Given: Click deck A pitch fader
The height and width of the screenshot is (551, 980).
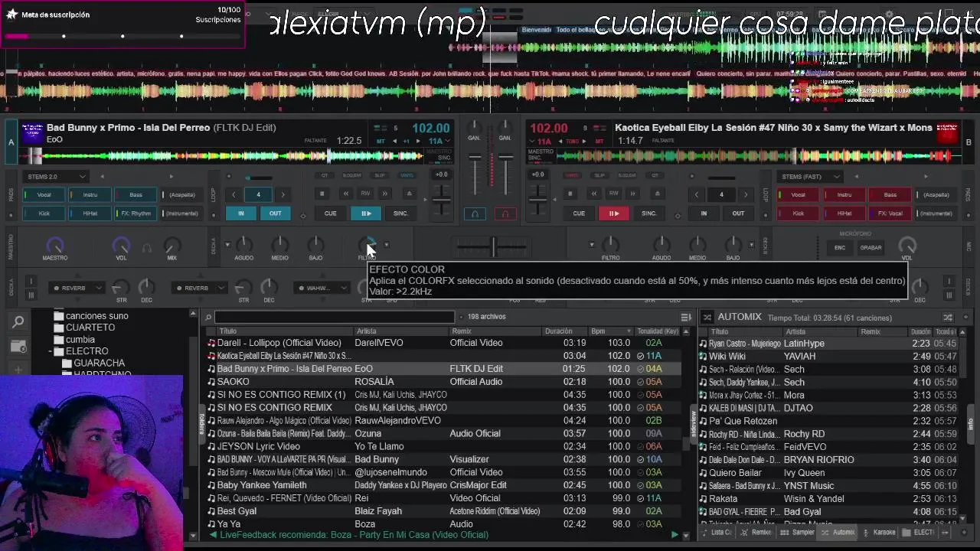Looking at the screenshot, I should point(441,198).
